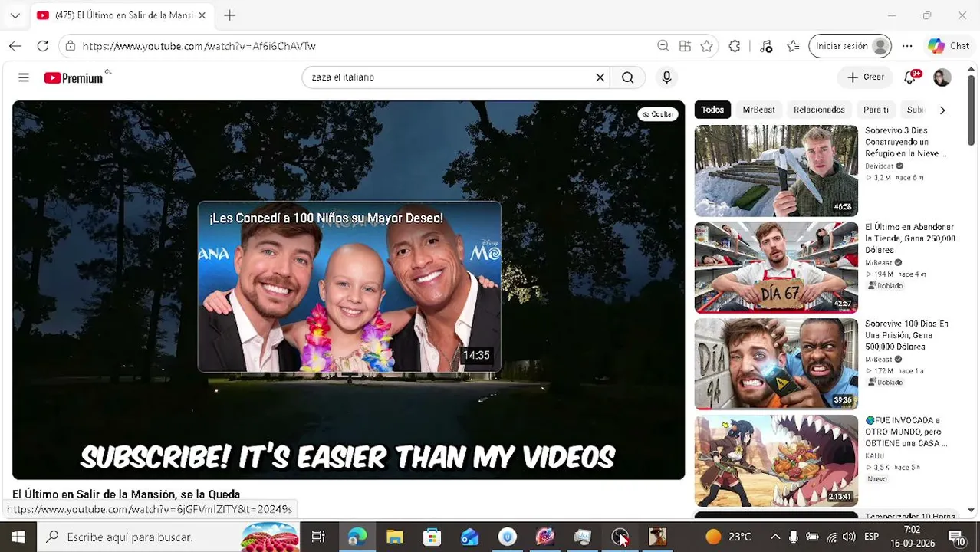The height and width of the screenshot is (552, 980).
Task: Open the browser tab list dropdown
Action: pos(15,15)
